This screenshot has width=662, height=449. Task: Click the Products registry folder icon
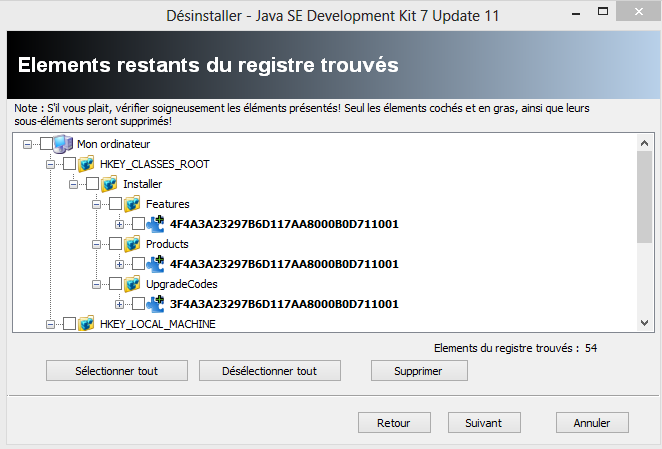(132, 244)
